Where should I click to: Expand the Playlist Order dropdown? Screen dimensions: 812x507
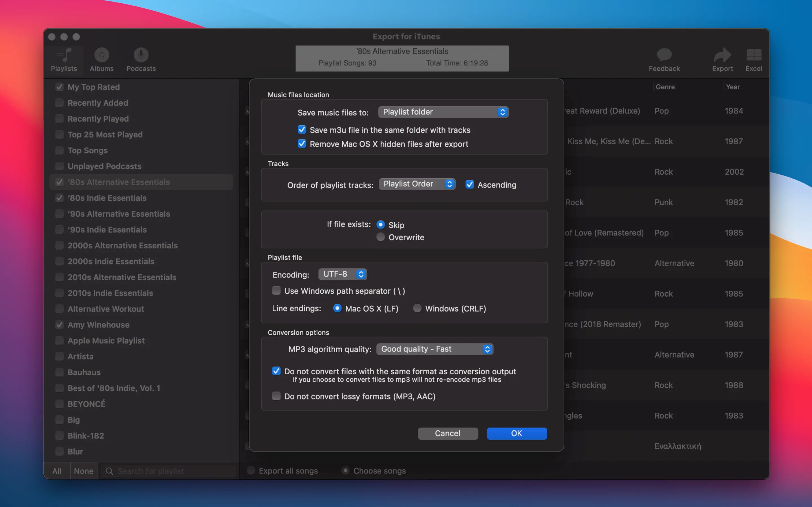click(x=417, y=184)
